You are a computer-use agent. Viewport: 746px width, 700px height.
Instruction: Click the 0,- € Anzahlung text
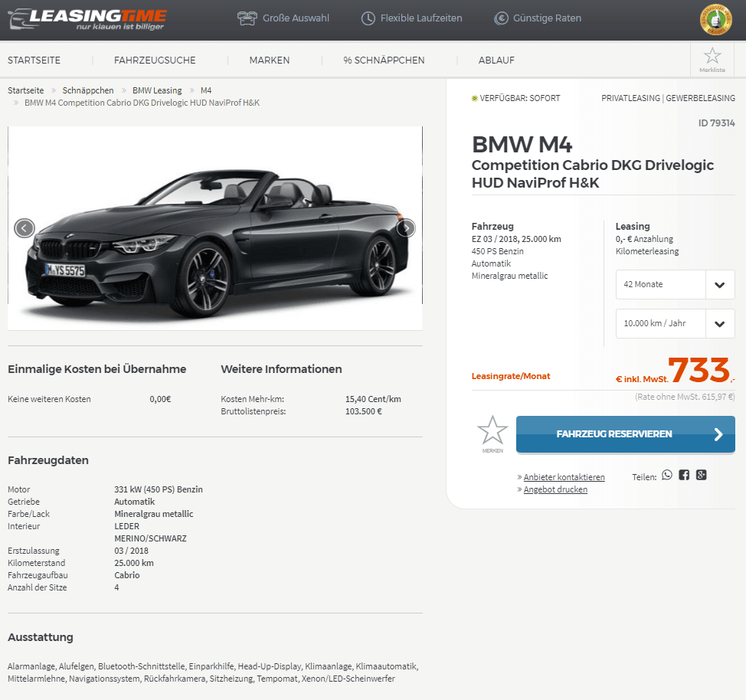point(644,240)
